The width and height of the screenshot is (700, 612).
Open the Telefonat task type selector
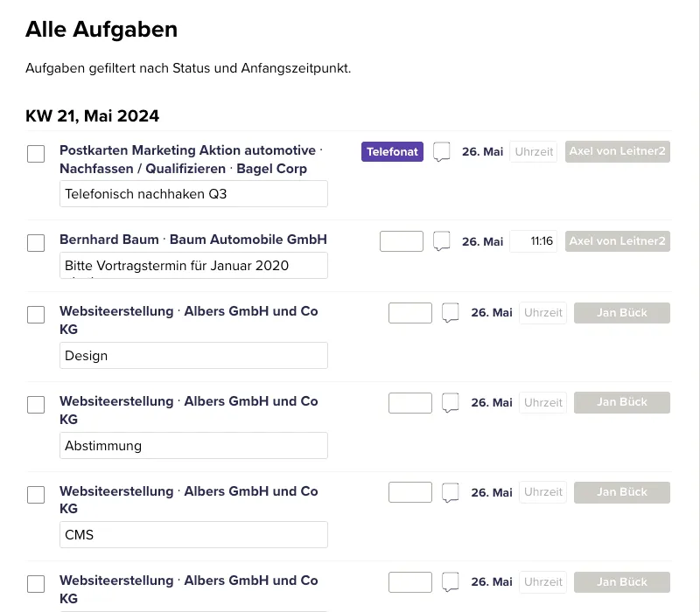coord(392,152)
